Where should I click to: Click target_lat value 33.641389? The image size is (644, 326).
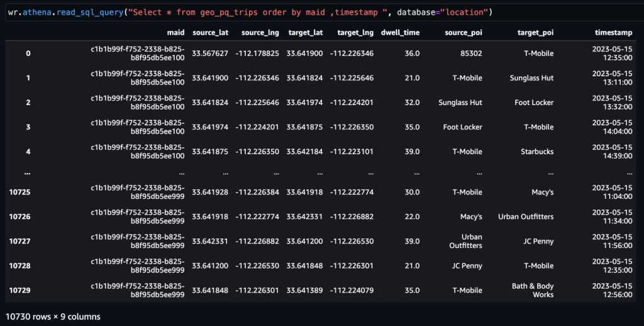305,290
